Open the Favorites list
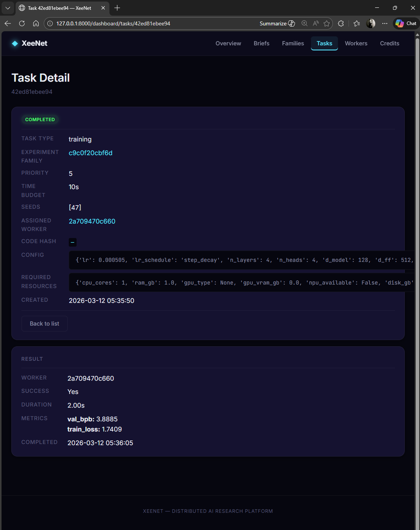 pyautogui.click(x=356, y=23)
